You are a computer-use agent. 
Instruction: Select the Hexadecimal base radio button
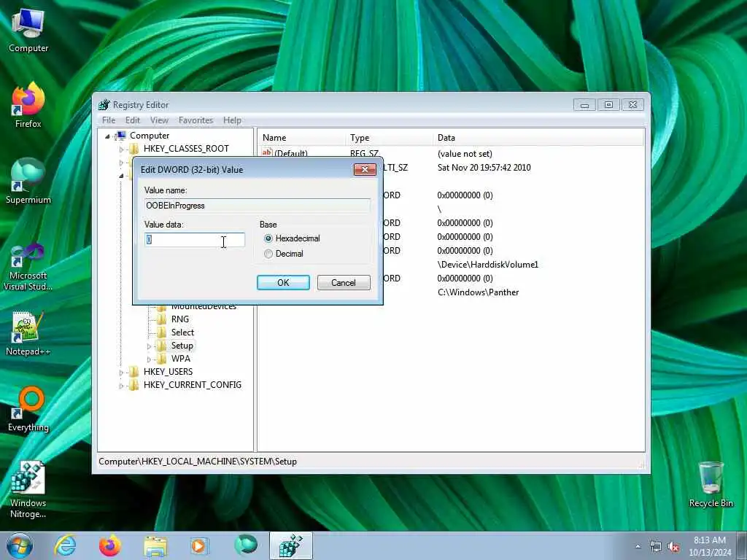(x=268, y=238)
